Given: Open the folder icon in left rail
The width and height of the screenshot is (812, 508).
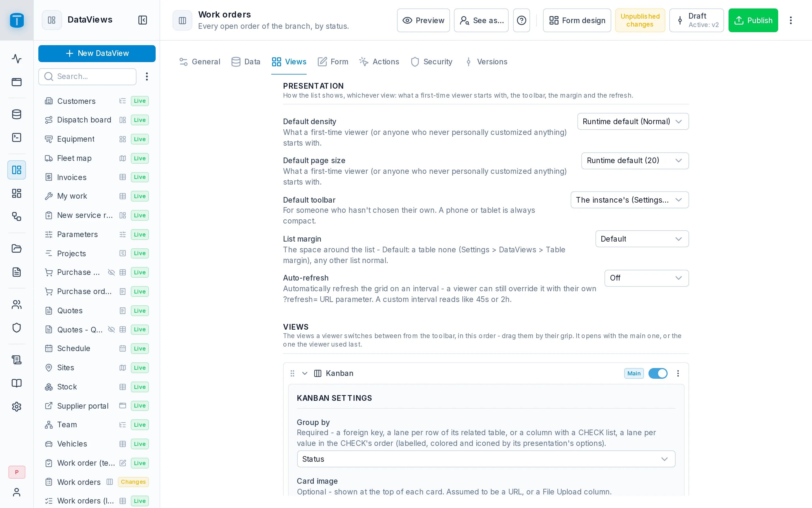Looking at the screenshot, I should coord(17,249).
